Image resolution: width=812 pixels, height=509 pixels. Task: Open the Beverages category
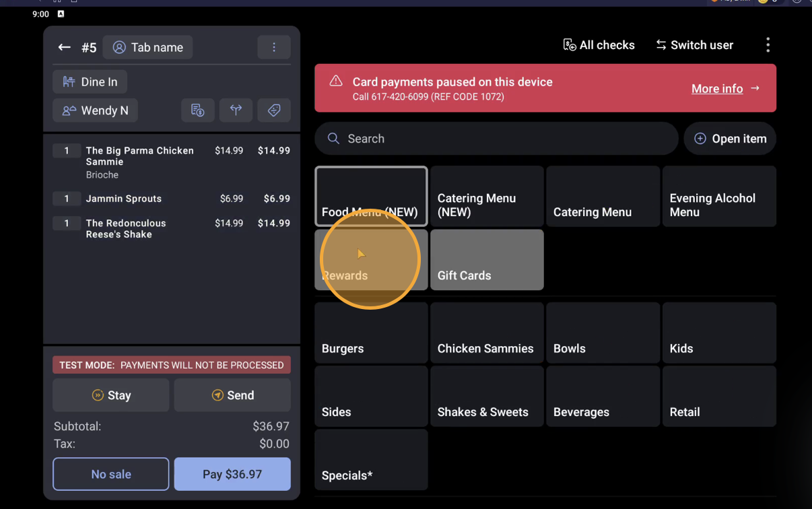[603, 396]
